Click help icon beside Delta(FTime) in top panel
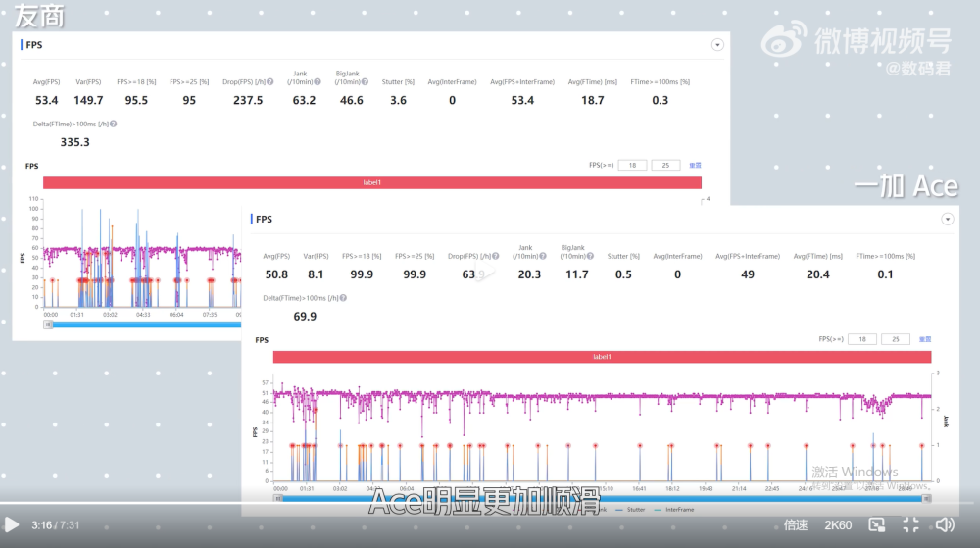980x548 pixels. 114,125
